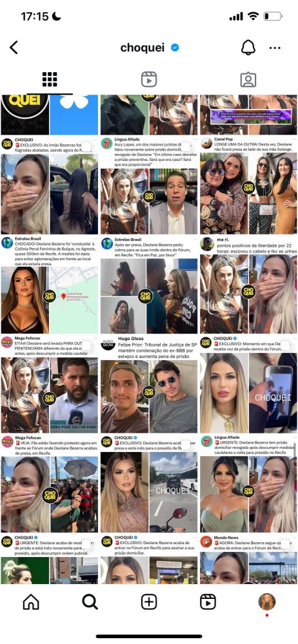Switch to the tagged photos tab
The height and width of the screenshot is (644, 298).
[x=248, y=80]
